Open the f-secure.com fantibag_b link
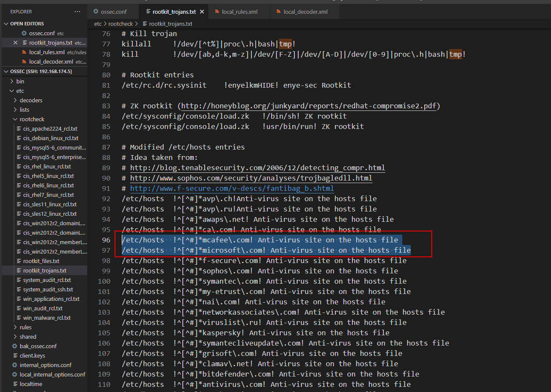The height and width of the screenshot is (392, 551). [232, 188]
